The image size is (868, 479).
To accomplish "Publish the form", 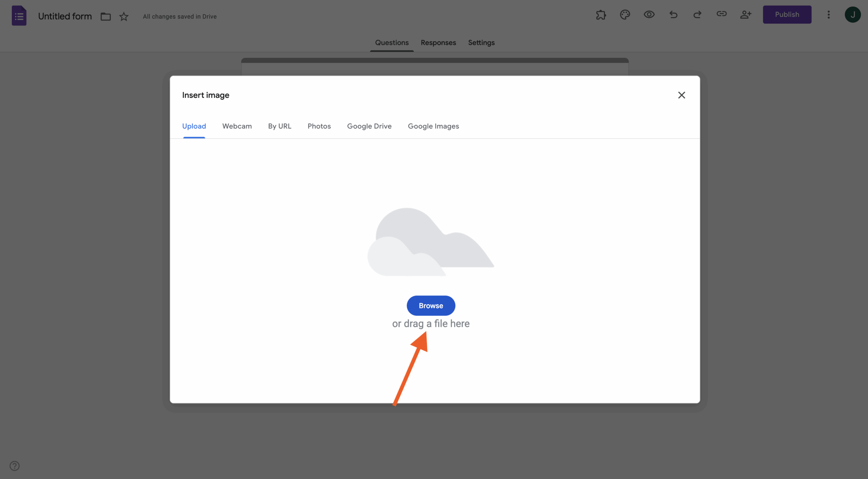I will (787, 15).
